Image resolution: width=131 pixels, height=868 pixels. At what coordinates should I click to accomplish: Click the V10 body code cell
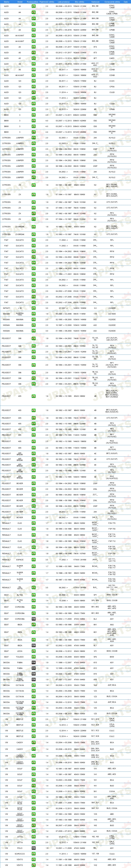[95, 314]
